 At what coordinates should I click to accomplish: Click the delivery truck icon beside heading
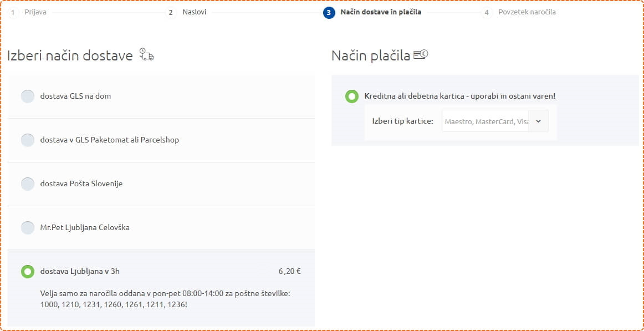(147, 54)
